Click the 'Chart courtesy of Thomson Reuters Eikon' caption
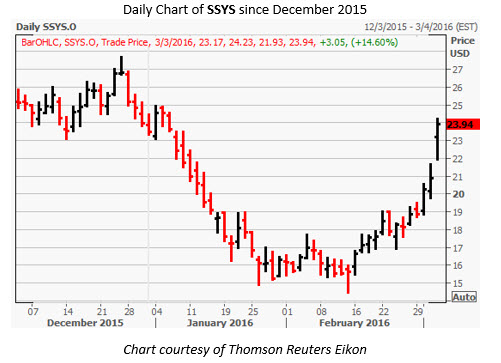The height and width of the screenshot is (363, 501). point(245,349)
